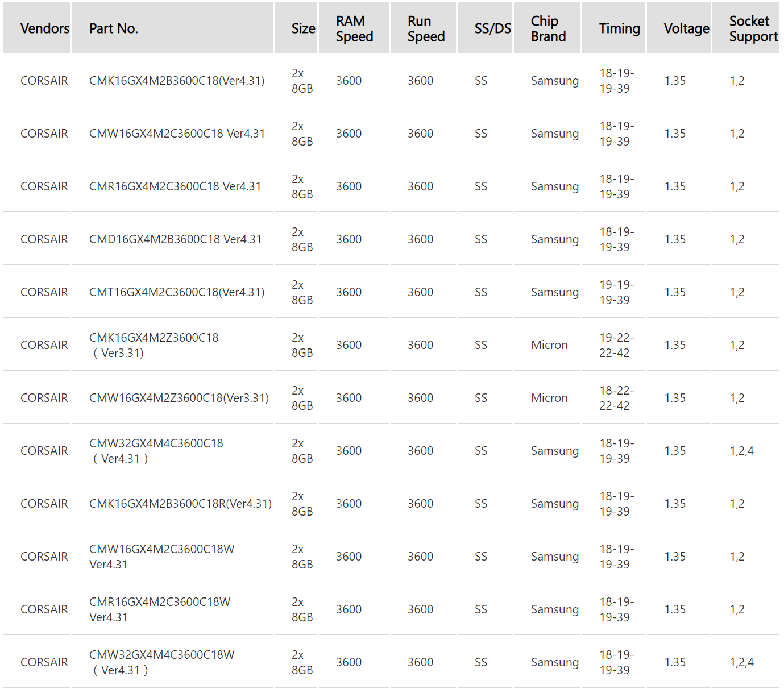Screen dimensions: 784x689
Task: Click timing 19-22-22-42 in CMK16GX4M2Z3600C18 row
Action: click(x=616, y=345)
